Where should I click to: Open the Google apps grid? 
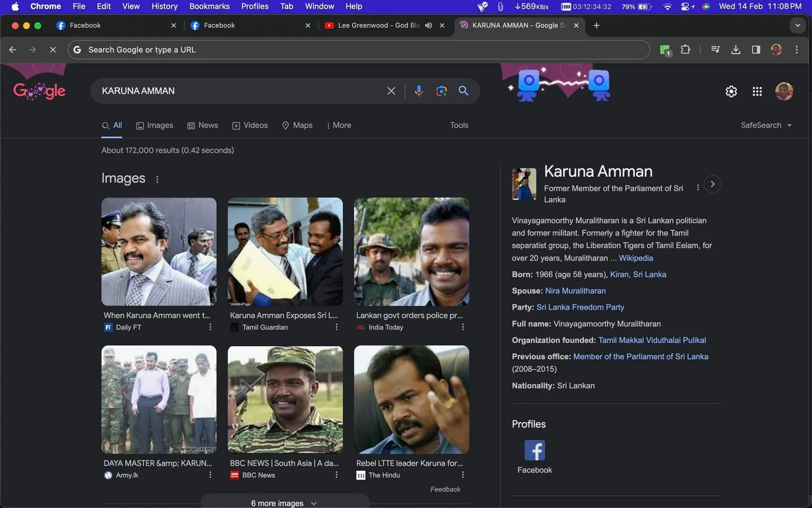click(x=757, y=92)
